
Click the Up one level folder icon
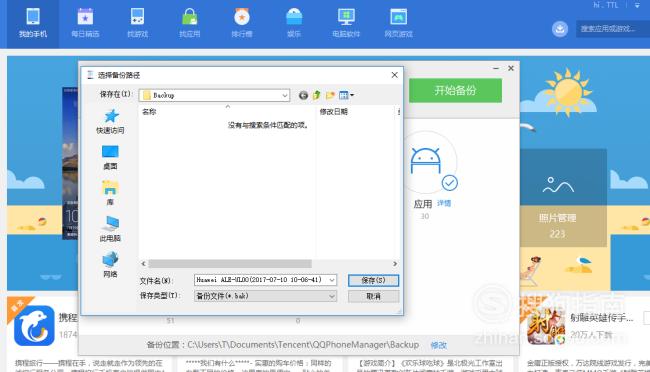(317, 95)
